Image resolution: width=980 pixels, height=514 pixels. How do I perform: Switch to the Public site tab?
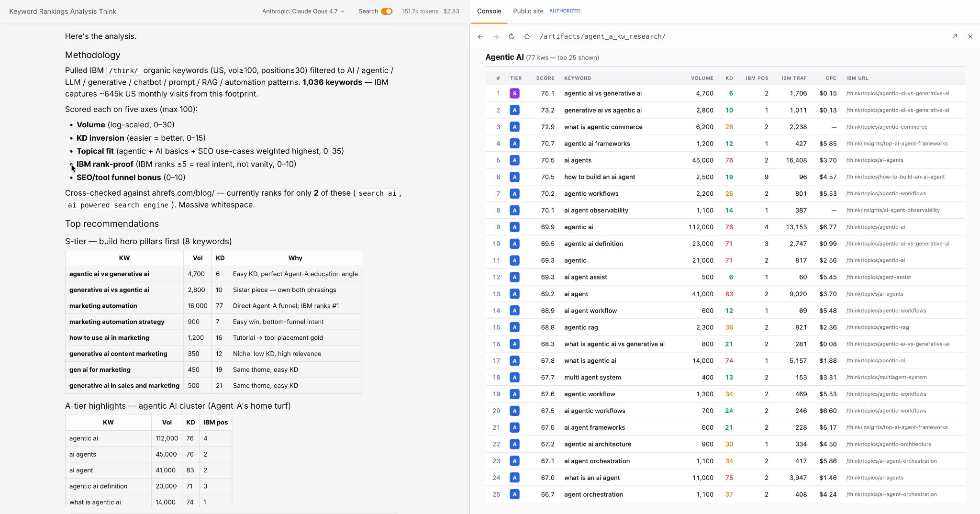click(528, 11)
